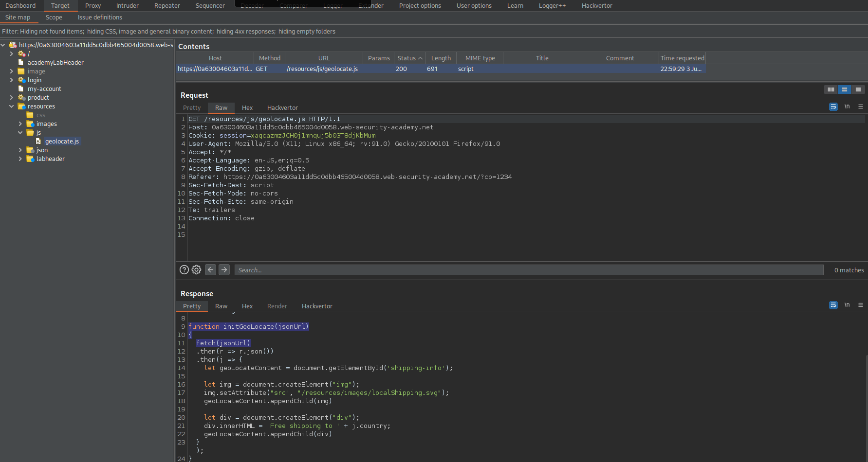Switch to tabbed request/response layout
868x462 pixels.
[x=858, y=89]
